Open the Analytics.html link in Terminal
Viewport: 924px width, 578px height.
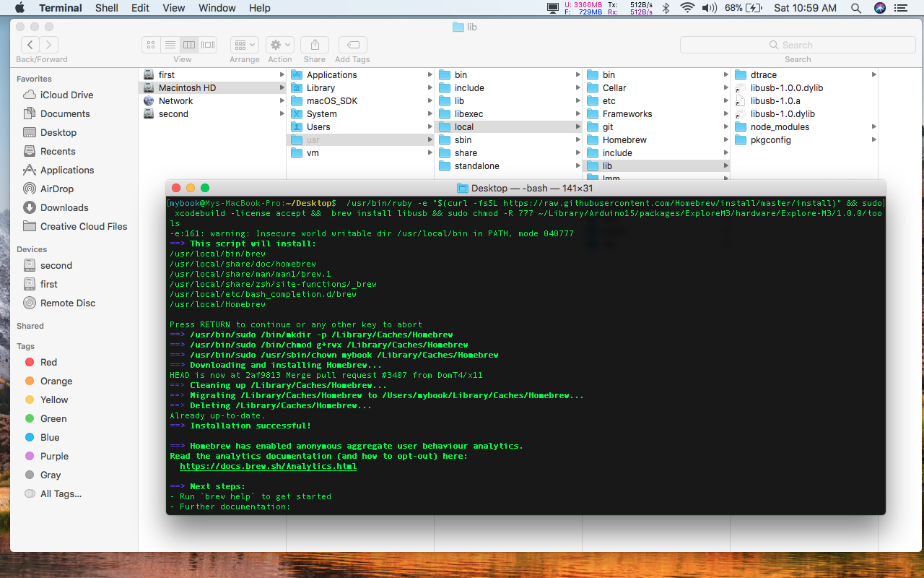pos(268,466)
